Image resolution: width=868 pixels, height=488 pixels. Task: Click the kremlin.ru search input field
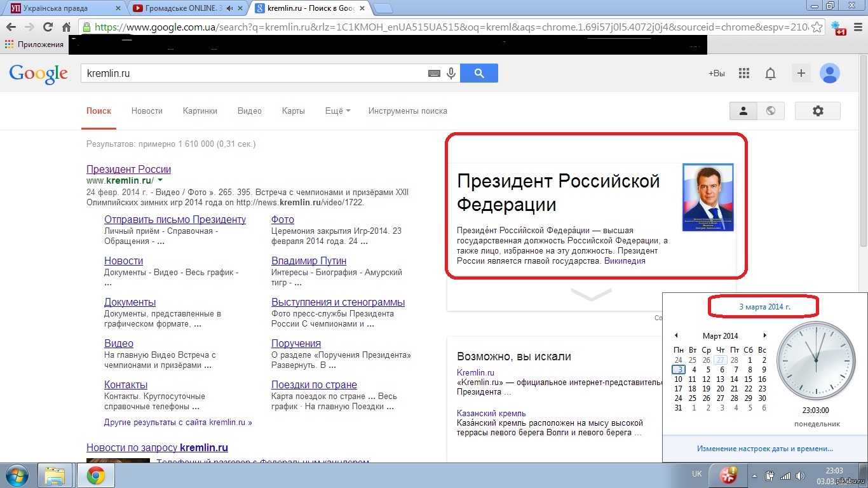coord(254,73)
